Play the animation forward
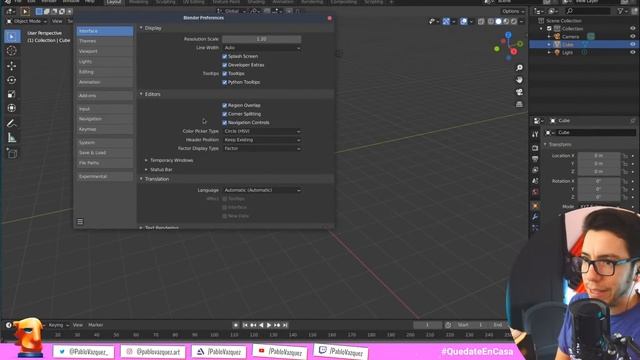 (269, 325)
